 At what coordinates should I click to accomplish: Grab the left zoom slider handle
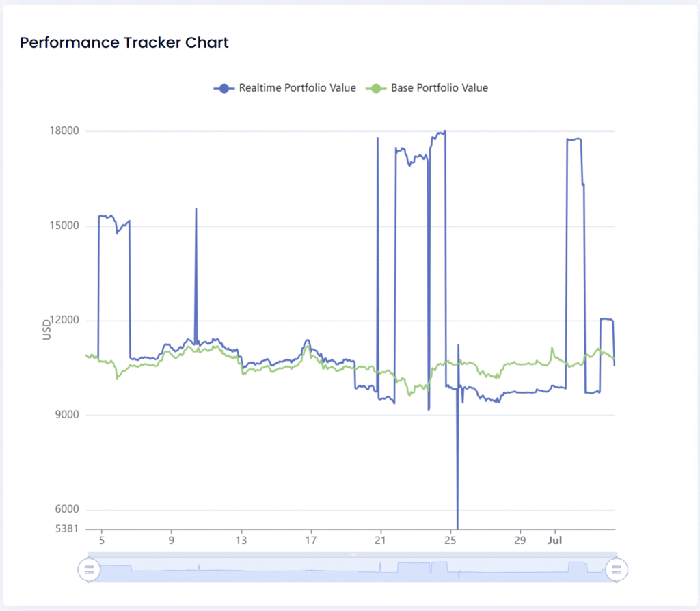[x=88, y=568]
